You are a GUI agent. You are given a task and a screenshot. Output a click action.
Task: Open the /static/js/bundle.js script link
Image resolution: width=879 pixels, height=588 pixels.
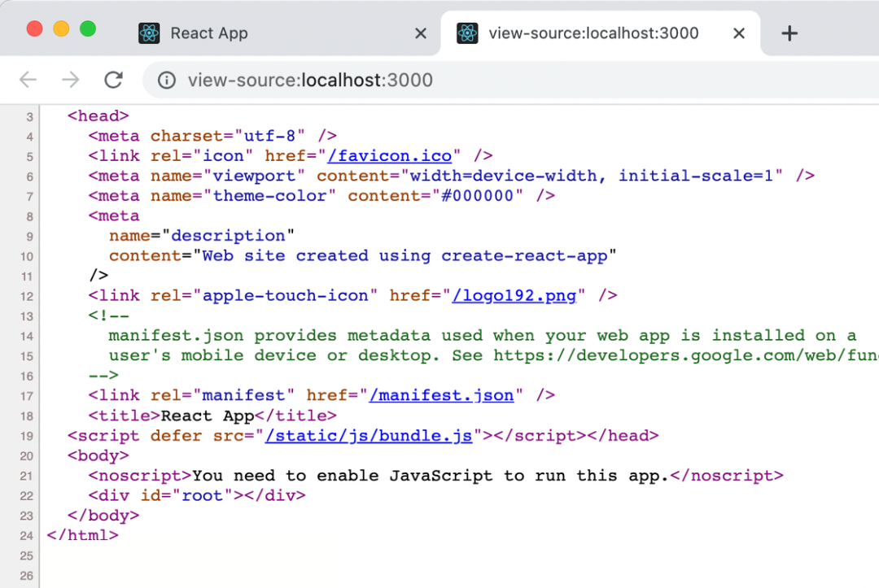(x=369, y=436)
